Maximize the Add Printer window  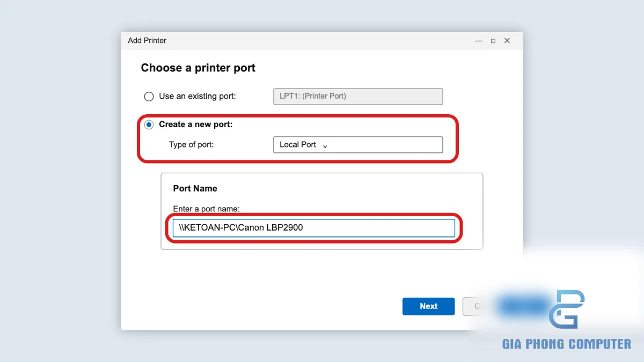point(493,41)
